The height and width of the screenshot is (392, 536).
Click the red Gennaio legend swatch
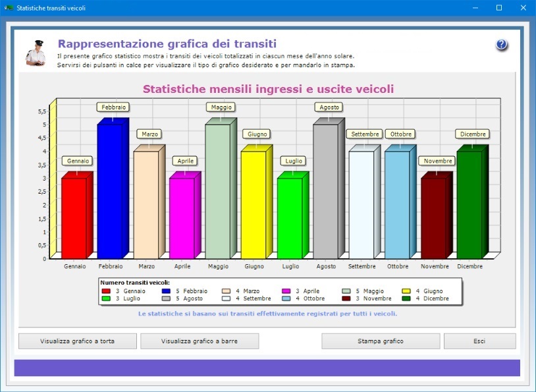[106, 291]
